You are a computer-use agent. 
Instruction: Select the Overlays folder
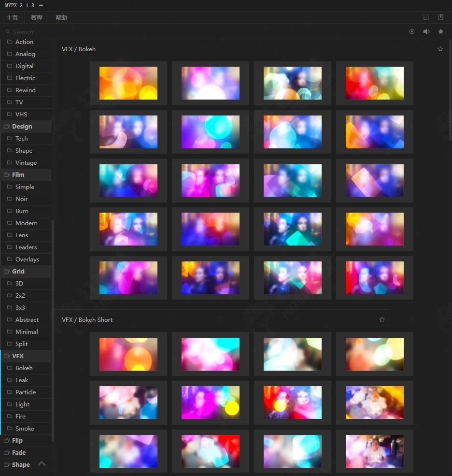pyautogui.click(x=26, y=259)
